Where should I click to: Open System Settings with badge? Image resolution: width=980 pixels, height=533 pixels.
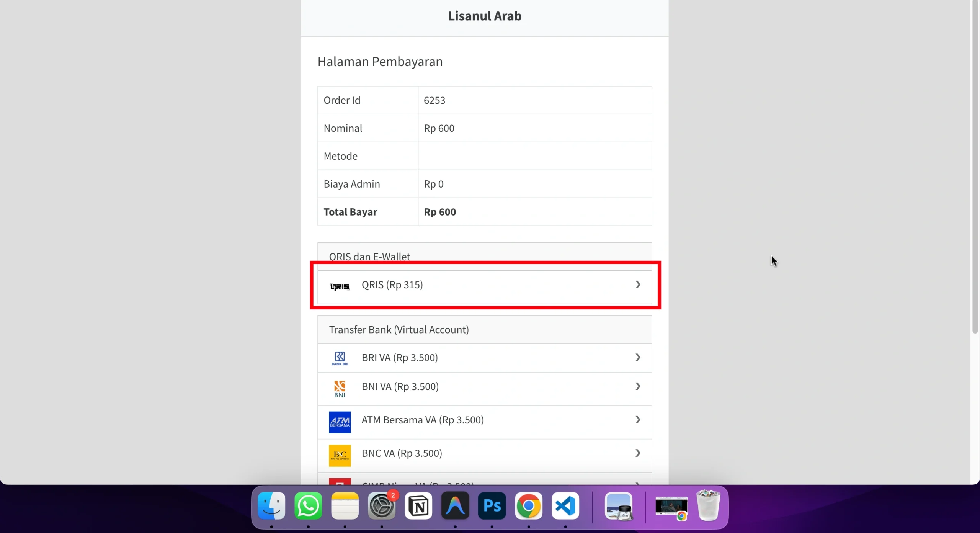coord(382,506)
